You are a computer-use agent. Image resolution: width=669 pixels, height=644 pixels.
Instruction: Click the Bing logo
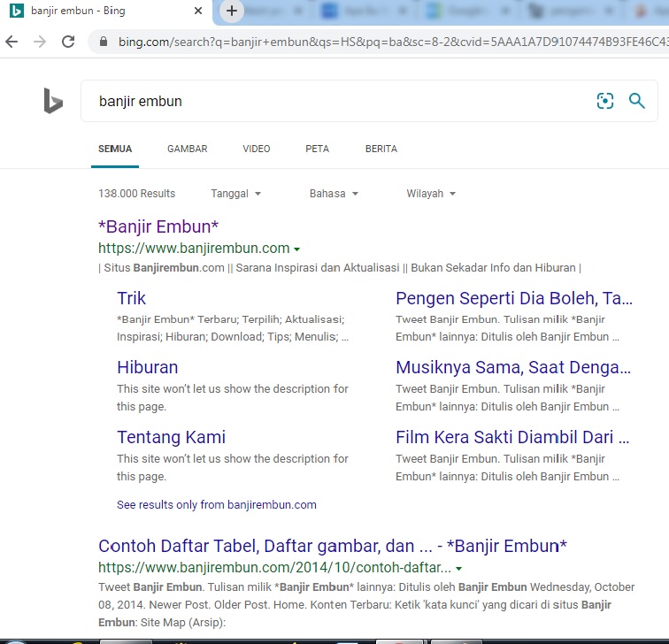(53, 101)
